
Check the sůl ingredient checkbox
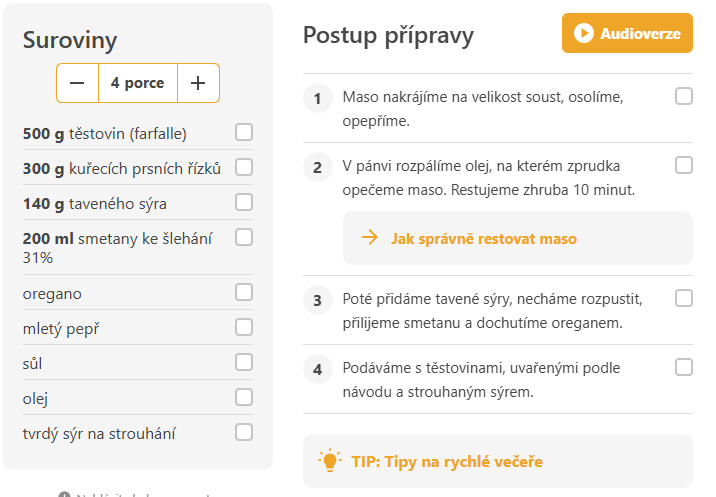click(244, 362)
